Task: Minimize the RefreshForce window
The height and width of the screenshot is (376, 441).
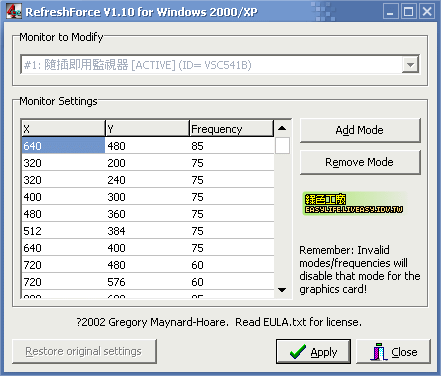Action: point(390,12)
